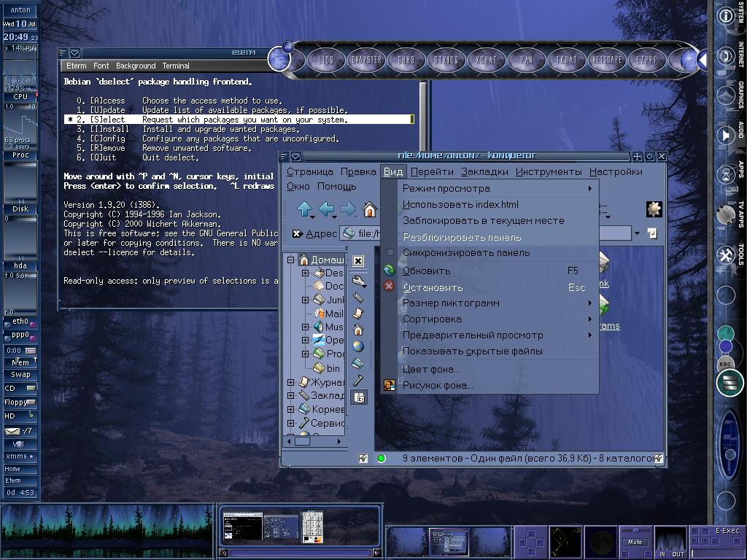Click the red Stop icon beside Остановить
Image resolution: width=747 pixels, height=560 pixels.
390,287
